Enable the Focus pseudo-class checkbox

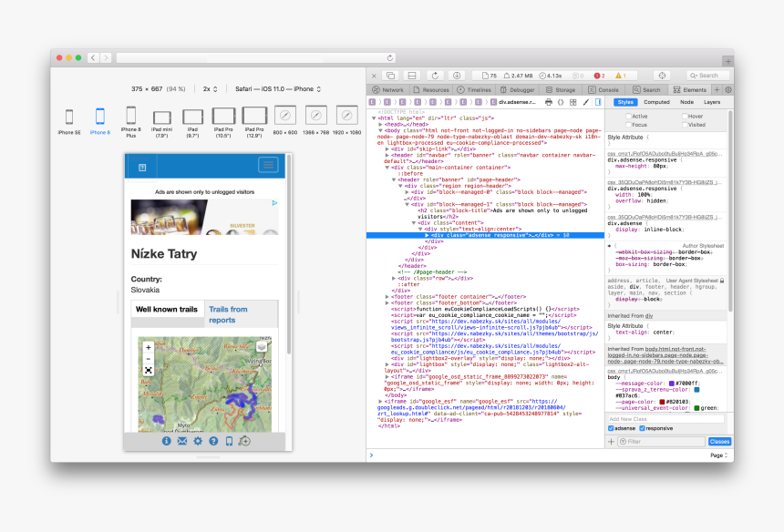click(628, 125)
